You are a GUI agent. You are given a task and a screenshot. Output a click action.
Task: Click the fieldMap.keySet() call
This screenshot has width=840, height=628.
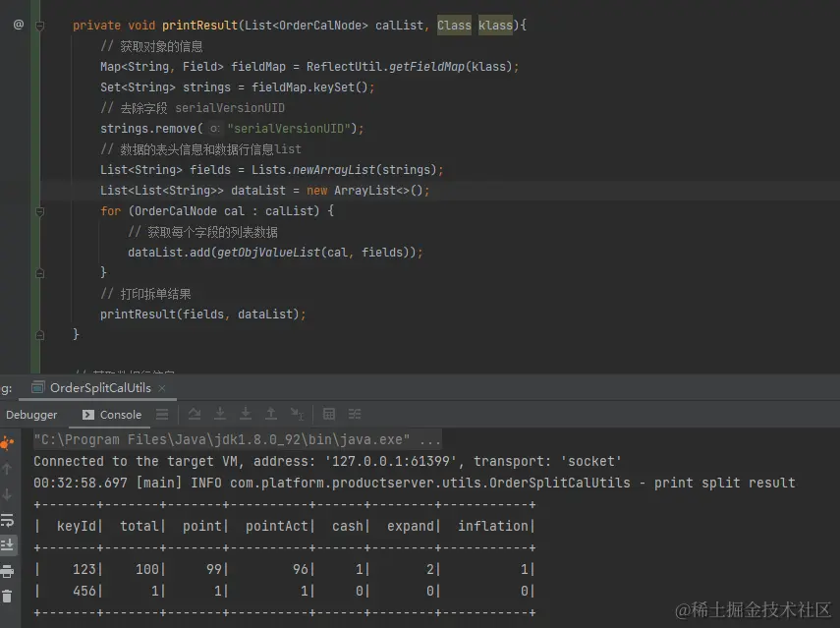pos(309,87)
